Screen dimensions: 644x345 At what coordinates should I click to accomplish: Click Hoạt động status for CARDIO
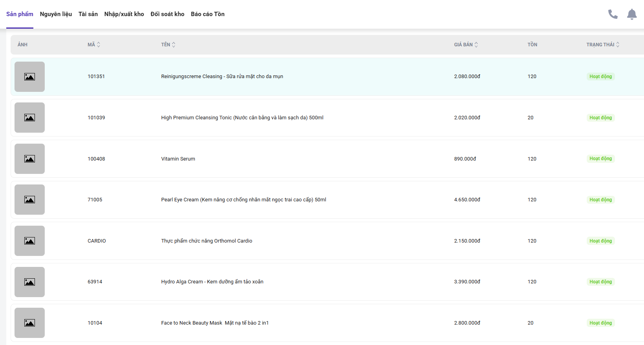click(600, 241)
